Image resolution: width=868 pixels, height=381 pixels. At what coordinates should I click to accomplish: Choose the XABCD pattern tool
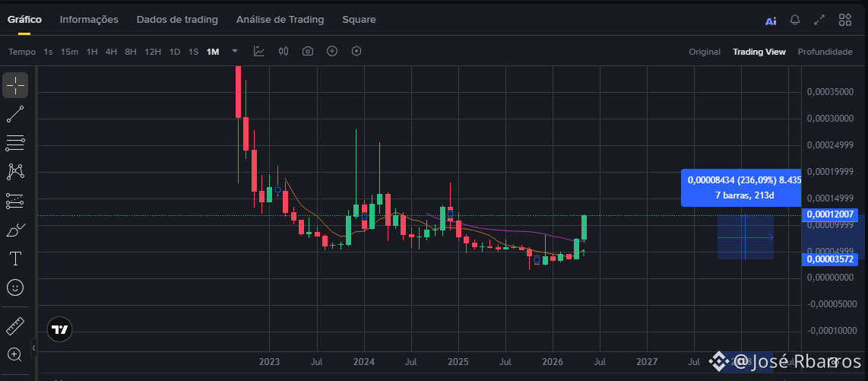15,172
